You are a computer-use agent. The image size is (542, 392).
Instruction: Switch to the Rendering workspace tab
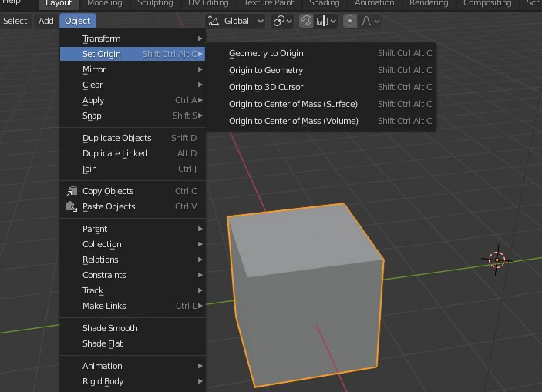point(429,3)
